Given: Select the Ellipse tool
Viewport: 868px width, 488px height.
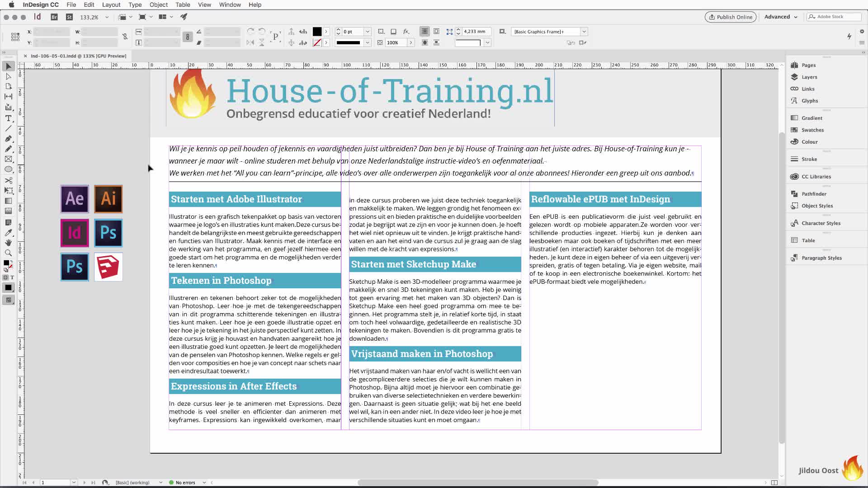Looking at the screenshot, I should pyautogui.click(x=8, y=169).
